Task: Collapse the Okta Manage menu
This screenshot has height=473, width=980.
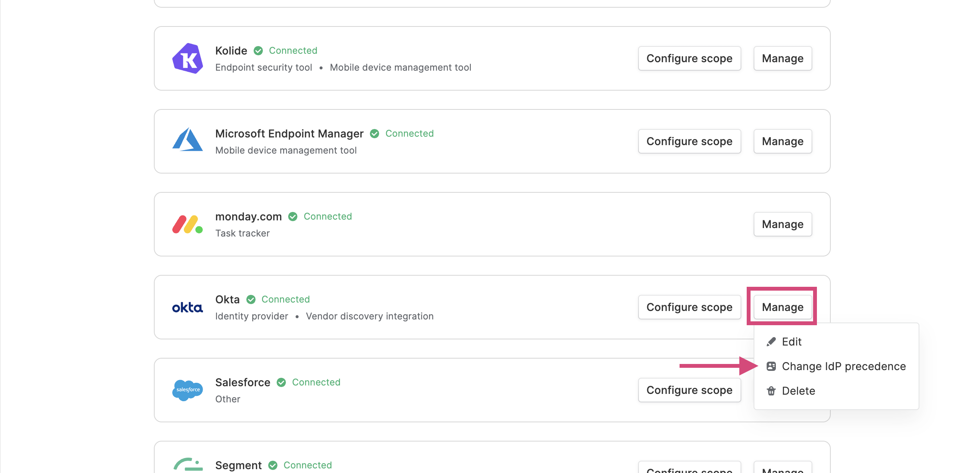Action: 782,307
